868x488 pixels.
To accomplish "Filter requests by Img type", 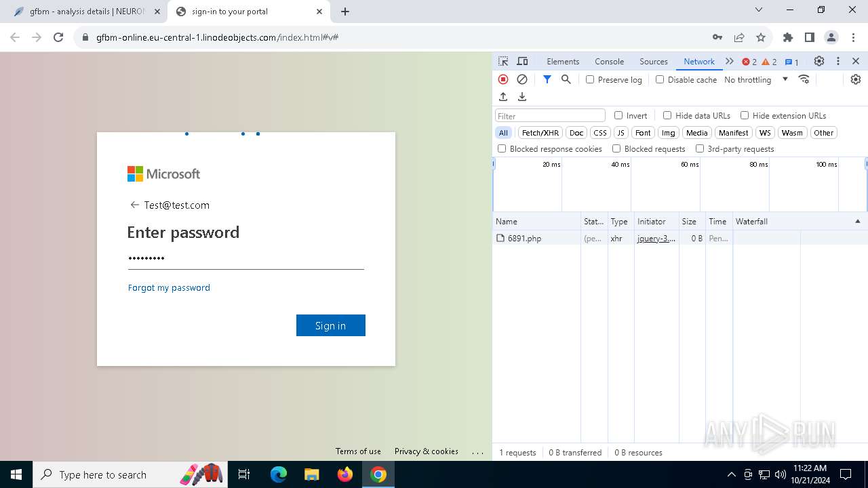I will [x=669, y=133].
